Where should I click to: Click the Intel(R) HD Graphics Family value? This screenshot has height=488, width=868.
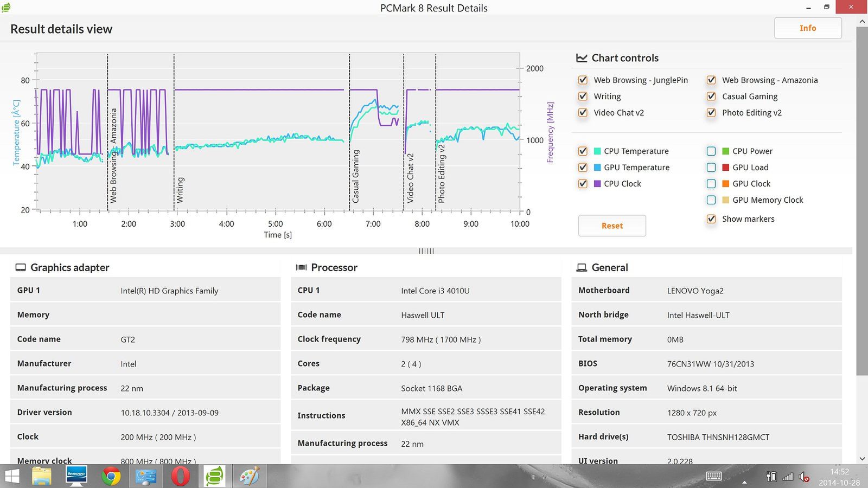point(169,291)
